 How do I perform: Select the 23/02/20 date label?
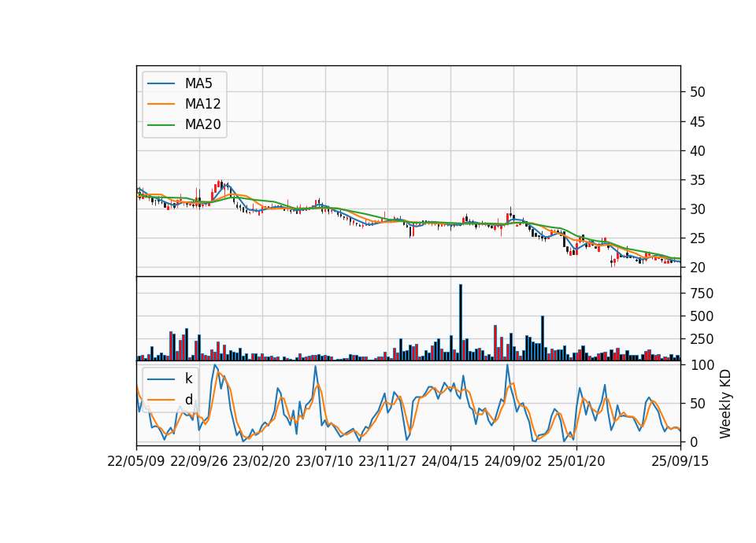261,461
